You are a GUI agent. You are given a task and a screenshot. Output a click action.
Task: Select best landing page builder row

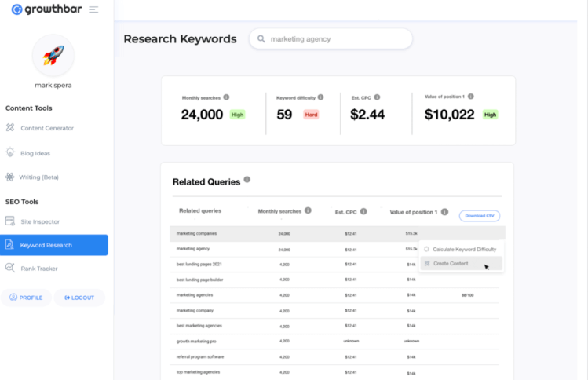point(334,280)
